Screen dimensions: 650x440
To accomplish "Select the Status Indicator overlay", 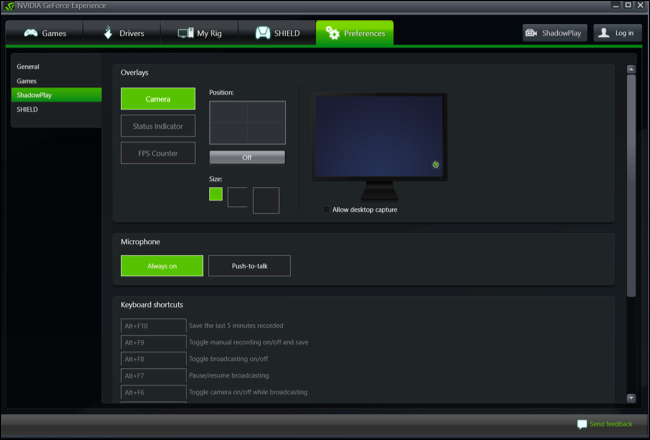I will click(158, 126).
